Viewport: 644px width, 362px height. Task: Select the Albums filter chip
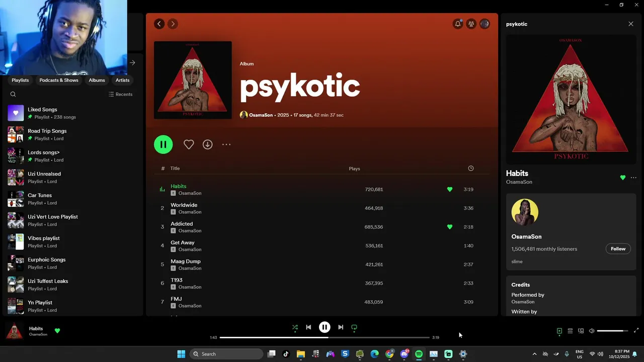click(97, 80)
